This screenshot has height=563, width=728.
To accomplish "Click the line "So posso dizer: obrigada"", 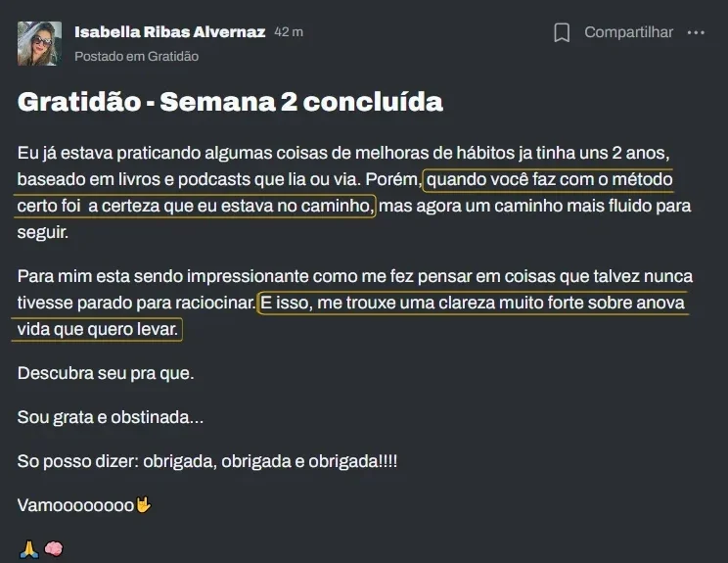I will tap(207, 461).
